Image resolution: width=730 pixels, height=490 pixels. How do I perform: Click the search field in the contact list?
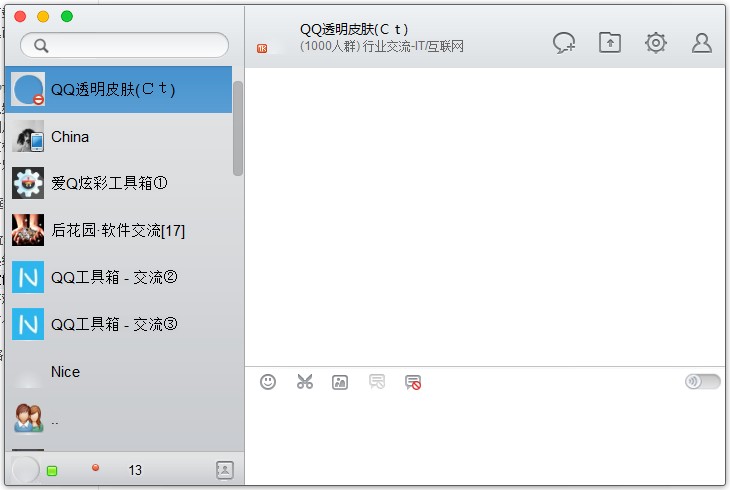pyautogui.click(x=124, y=45)
